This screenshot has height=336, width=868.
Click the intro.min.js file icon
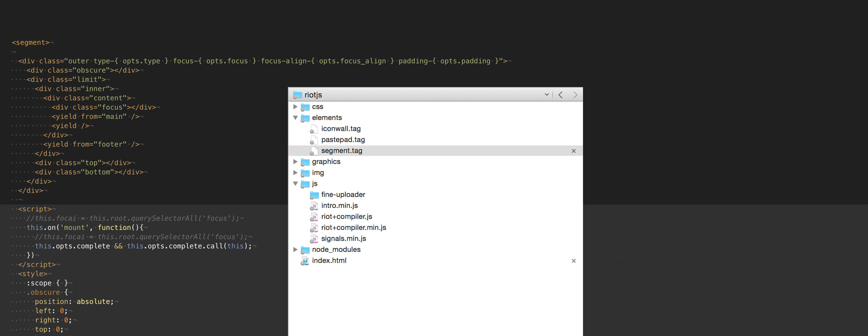point(314,206)
